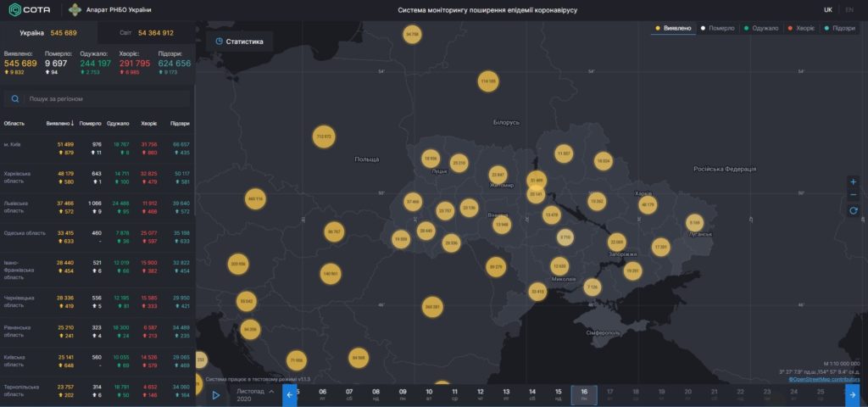Select the Чернівецька область row
The height and width of the screenshot is (407, 868).
97,302
